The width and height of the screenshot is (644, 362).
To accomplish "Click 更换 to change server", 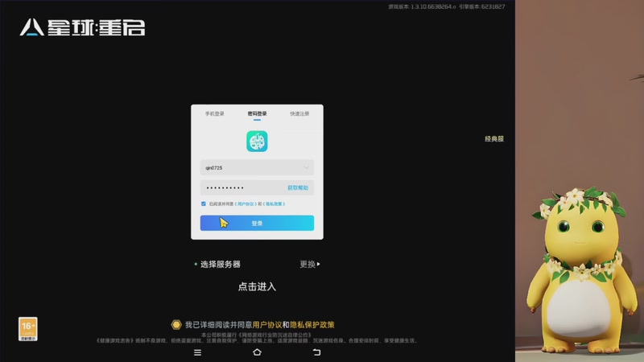I will (310, 265).
